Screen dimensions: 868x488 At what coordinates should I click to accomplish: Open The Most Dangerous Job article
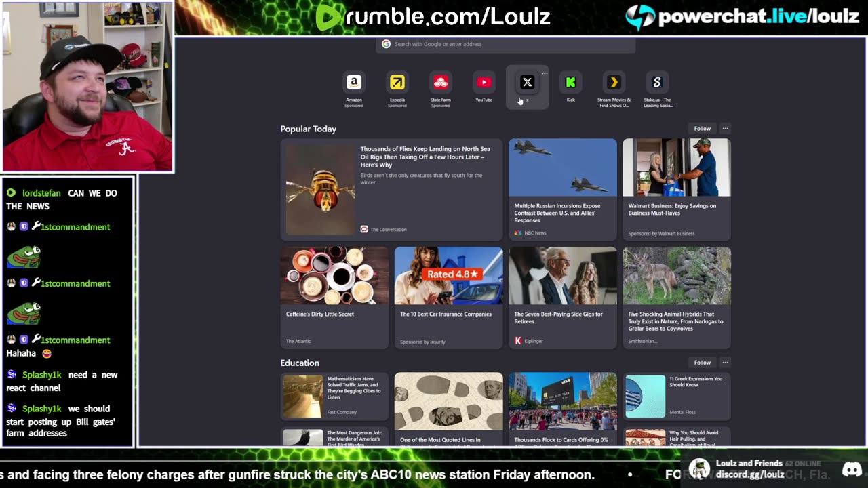(335, 436)
